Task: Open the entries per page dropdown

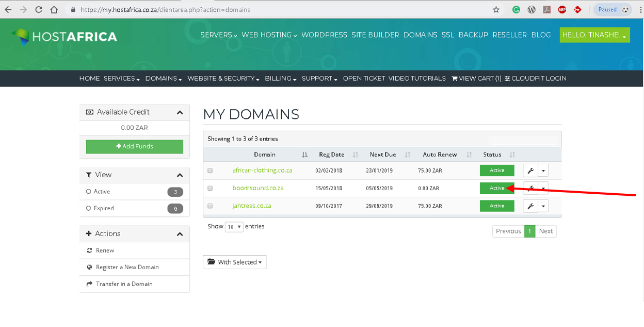Action: pos(234,227)
